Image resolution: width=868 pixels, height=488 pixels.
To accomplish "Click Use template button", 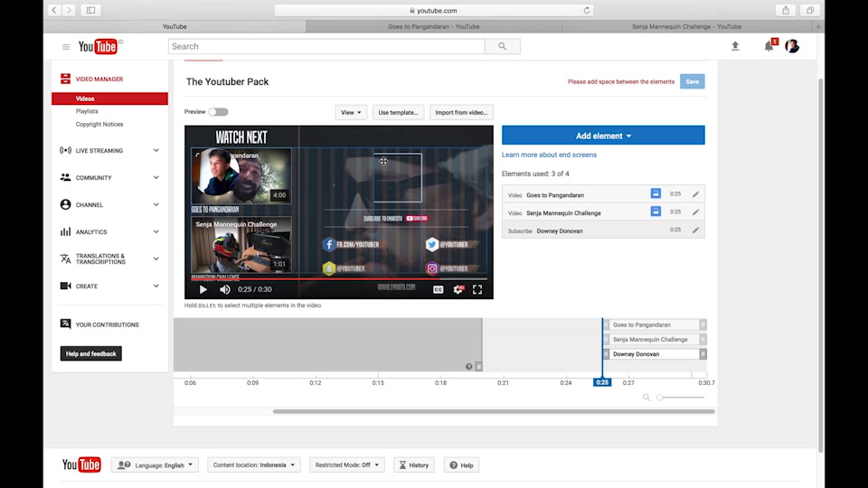I will pyautogui.click(x=398, y=112).
